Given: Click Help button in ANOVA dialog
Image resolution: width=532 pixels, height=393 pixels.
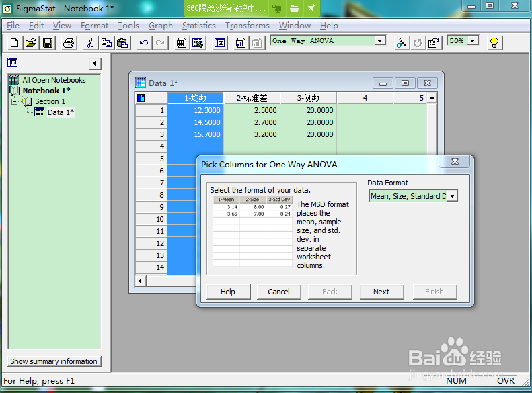Looking at the screenshot, I should [228, 292].
